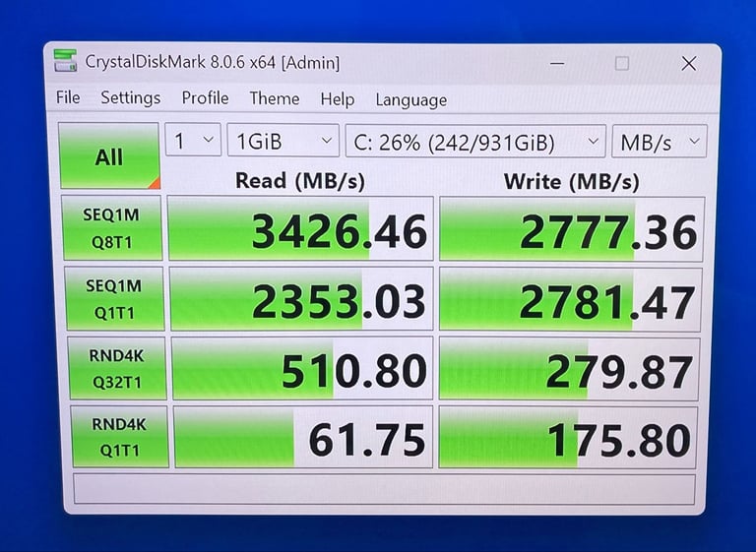
Task: Run the SEQ1M Q8T1 test
Action: [x=112, y=228]
